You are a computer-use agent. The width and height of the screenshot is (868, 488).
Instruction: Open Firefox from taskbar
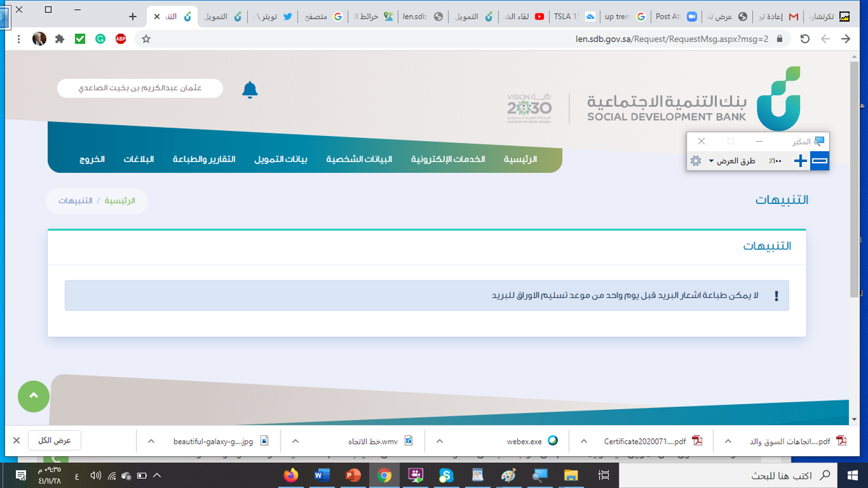point(292,475)
